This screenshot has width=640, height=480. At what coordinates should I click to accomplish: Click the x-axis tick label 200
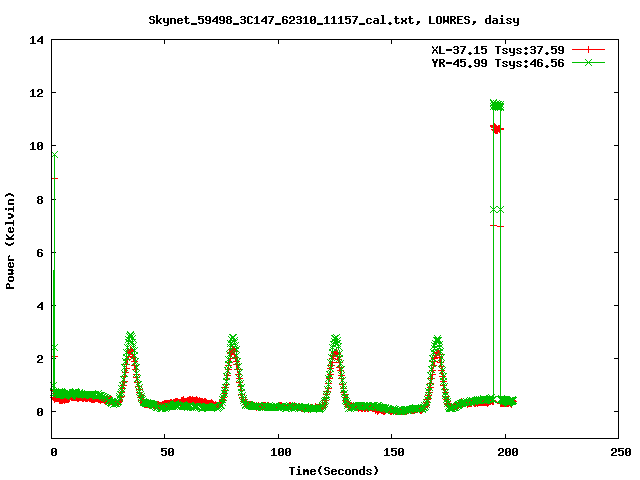[x=507, y=452]
